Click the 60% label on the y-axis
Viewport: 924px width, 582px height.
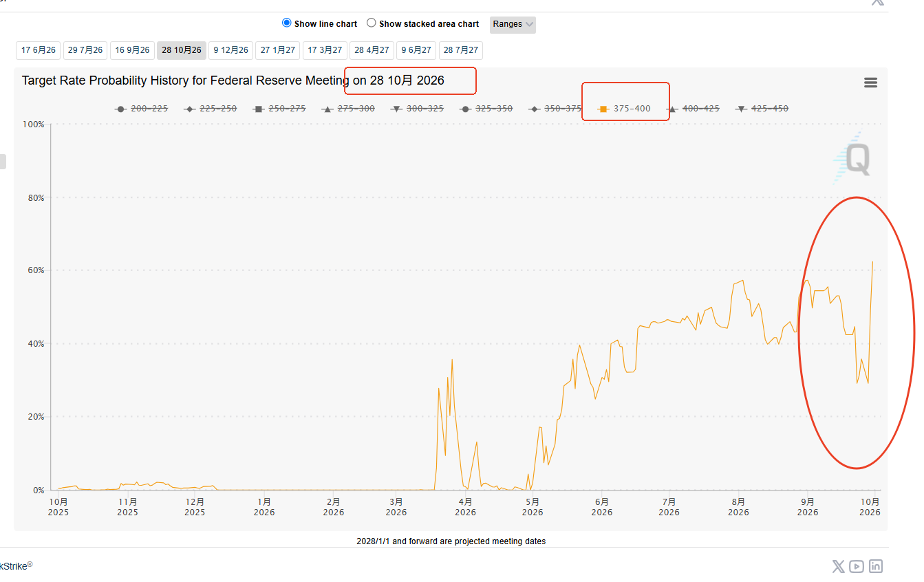(x=36, y=270)
